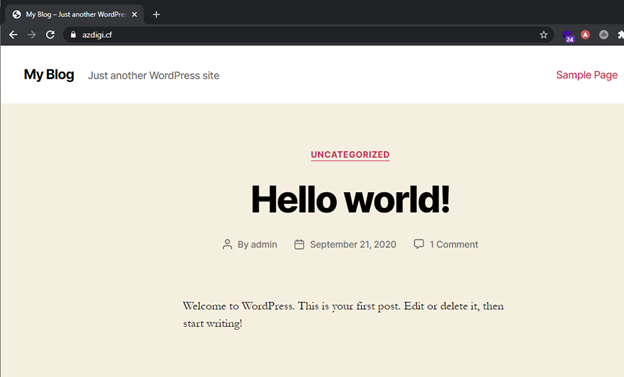Click the author person icon beside By admin
624x377 pixels.
227,244
